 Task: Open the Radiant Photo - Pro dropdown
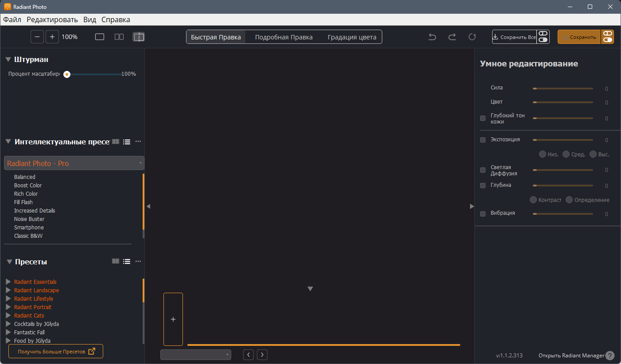(74, 163)
